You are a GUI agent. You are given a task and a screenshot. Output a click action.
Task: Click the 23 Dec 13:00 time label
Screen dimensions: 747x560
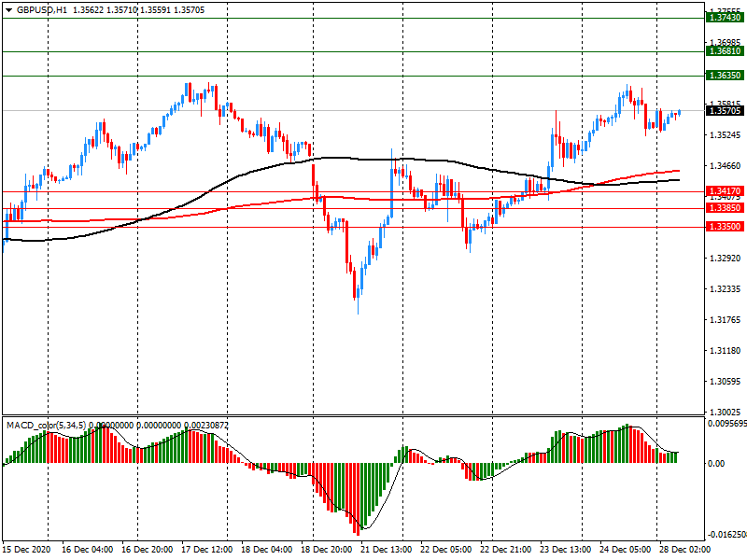(x=566, y=549)
